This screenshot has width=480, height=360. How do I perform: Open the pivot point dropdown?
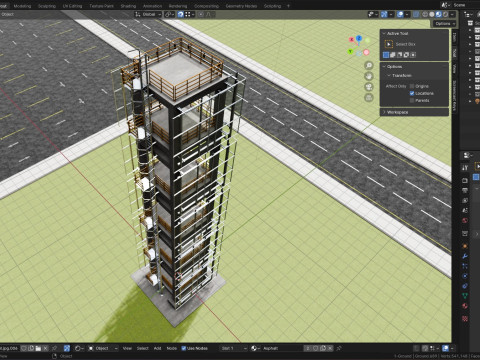pyautogui.click(x=169, y=14)
